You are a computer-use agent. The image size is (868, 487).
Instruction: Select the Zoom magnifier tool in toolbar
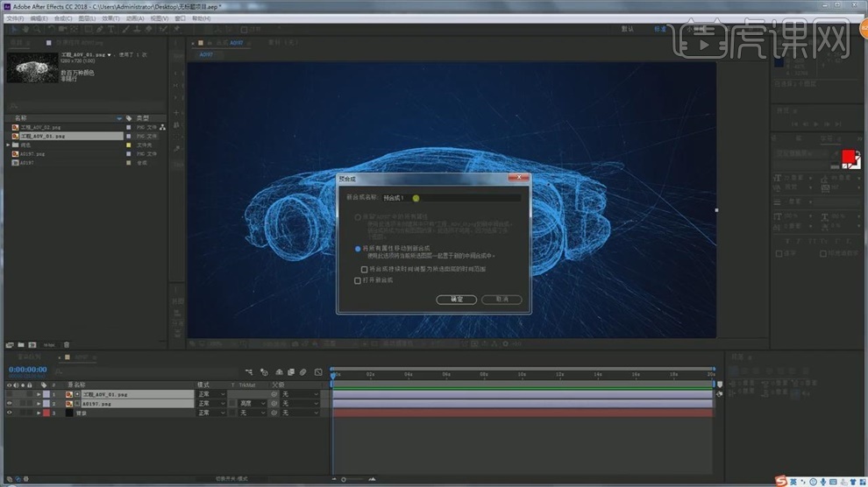tap(36, 29)
